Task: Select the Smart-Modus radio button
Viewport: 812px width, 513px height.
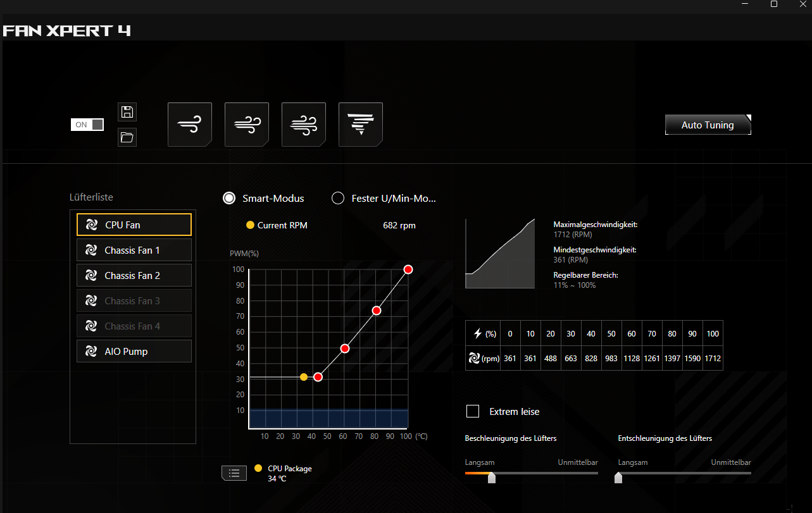Action: point(228,197)
